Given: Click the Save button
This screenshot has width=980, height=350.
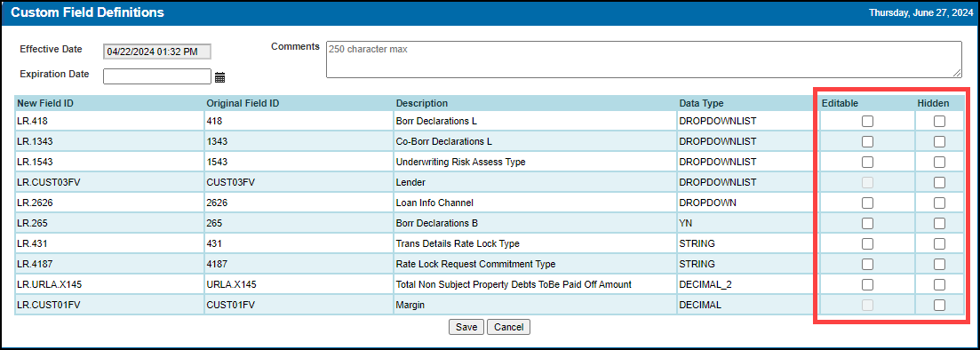Looking at the screenshot, I should [466, 327].
